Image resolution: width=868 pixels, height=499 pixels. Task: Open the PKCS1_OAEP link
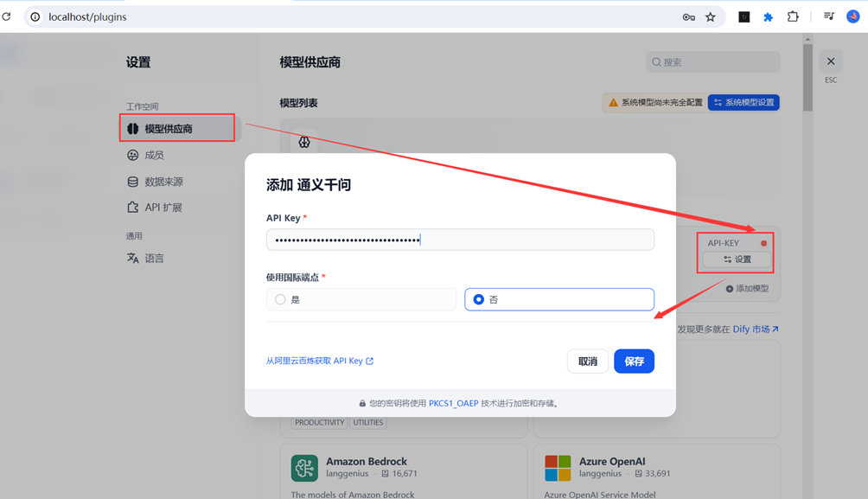coord(453,403)
